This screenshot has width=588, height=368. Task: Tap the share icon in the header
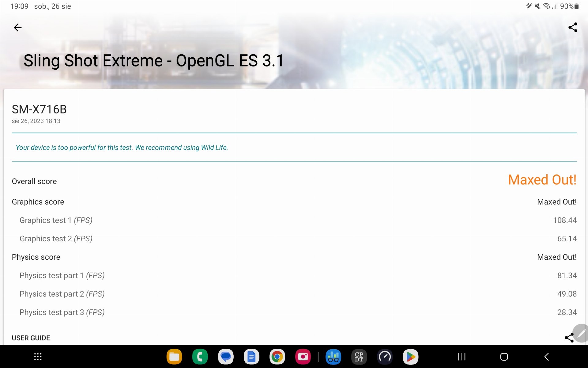pos(573,27)
